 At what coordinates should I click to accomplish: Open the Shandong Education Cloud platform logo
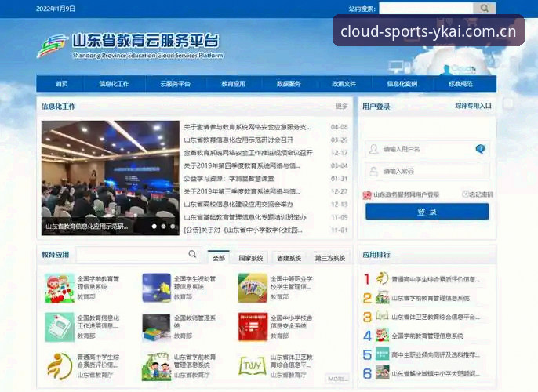coord(130,46)
